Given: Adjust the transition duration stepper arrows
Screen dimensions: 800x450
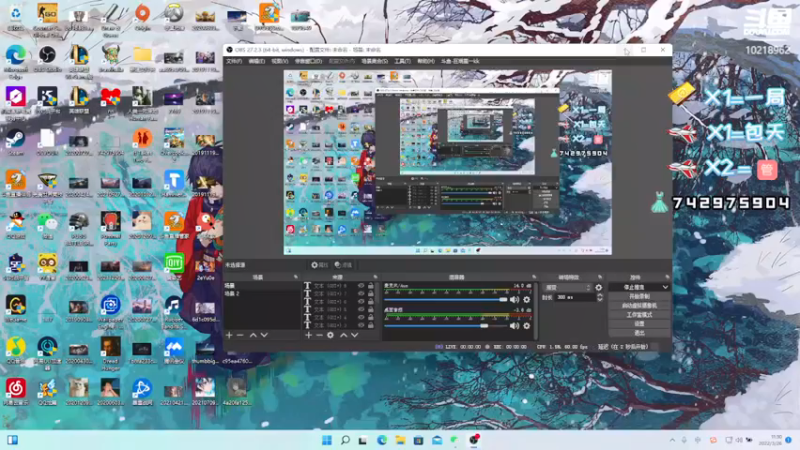Looking at the screenshot, I should pyautogui.click(x=599, y=297).
